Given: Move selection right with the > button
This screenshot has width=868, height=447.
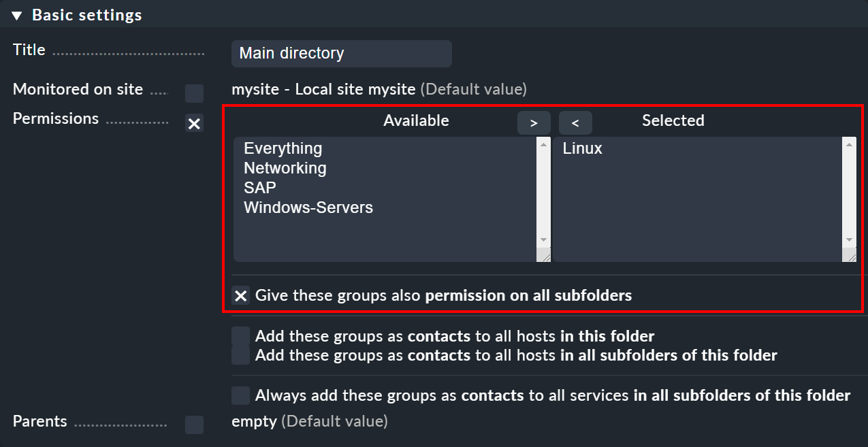Looking at the screenshot, I should (534, 122).
